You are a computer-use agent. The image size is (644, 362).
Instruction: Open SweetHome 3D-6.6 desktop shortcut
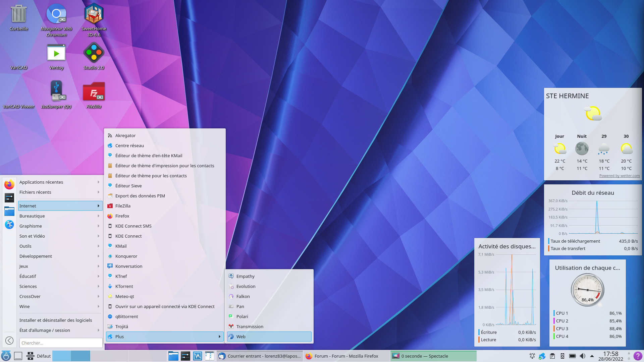tap(94, 19)
